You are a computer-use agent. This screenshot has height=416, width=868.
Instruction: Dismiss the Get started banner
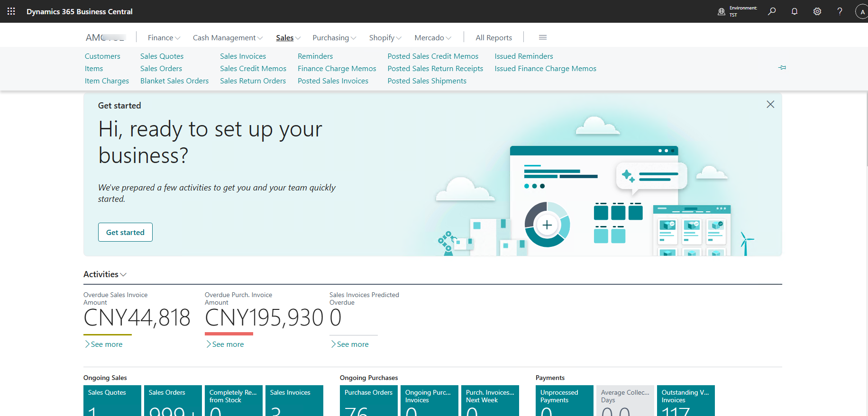[770, 104]
